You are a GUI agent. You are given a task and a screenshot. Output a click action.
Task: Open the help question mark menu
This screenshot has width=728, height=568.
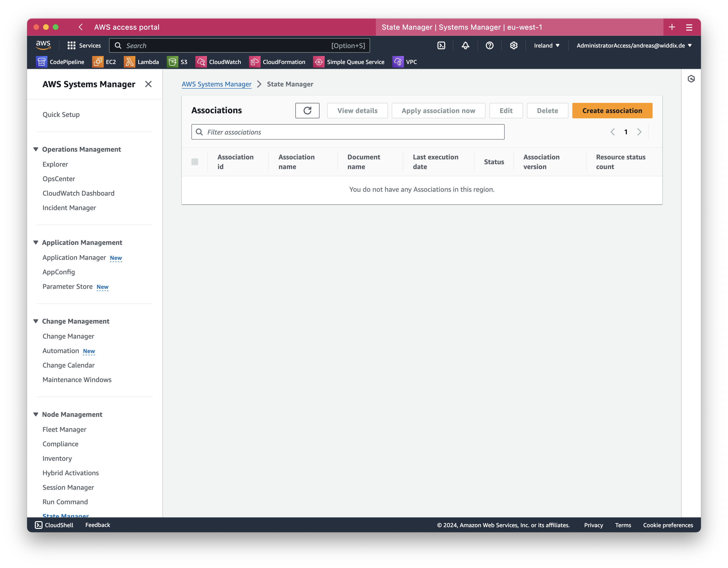click(x=489, y=46)
